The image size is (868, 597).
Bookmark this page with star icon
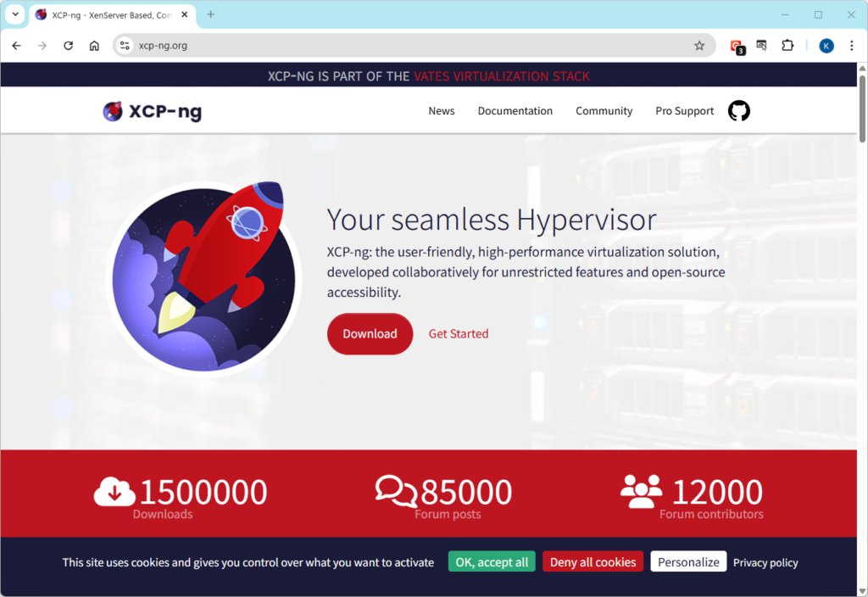(x=699, y=46)
